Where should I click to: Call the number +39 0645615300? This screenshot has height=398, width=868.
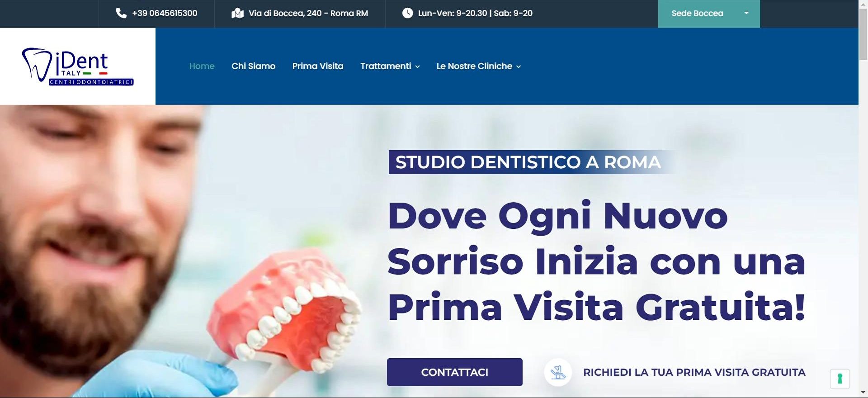[x=165, y=13]
